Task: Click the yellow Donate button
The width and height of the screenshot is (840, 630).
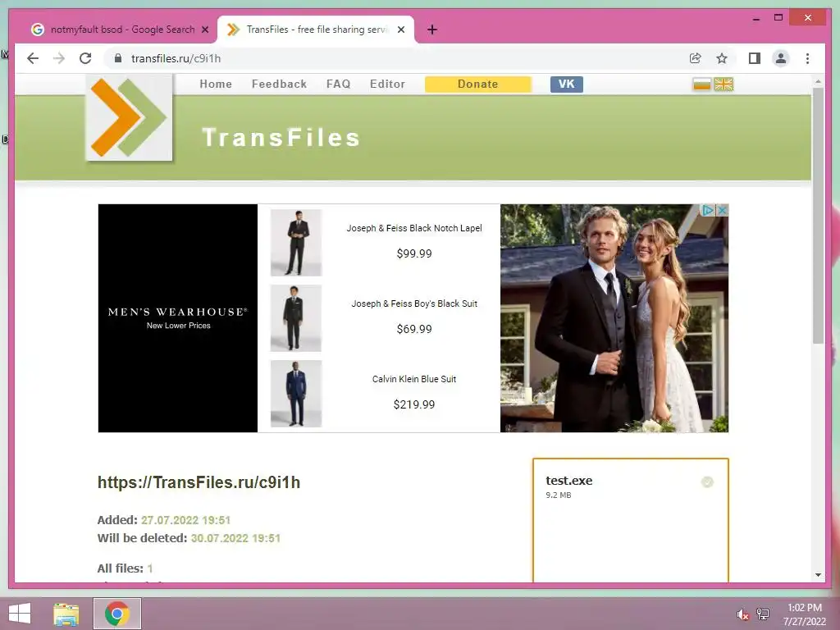Action: pyautogui.click(x=478, y=84)
